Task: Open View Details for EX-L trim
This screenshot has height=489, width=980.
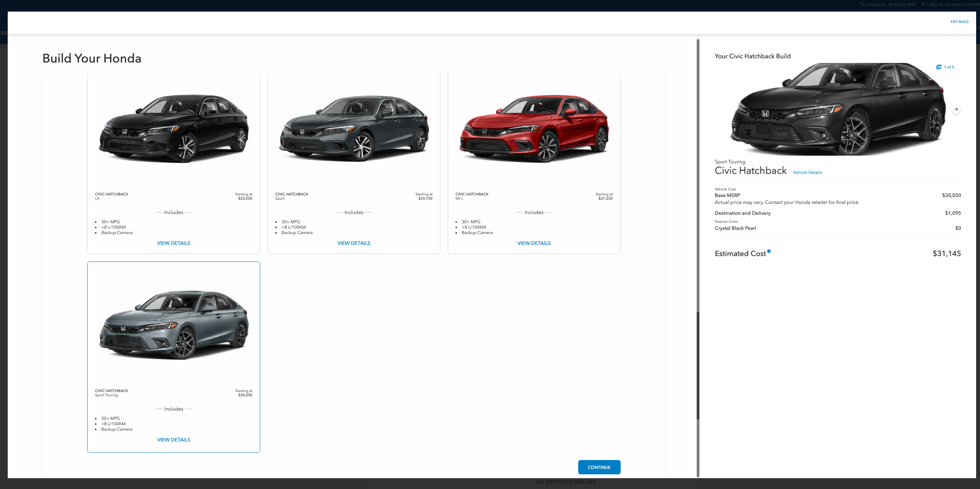Action: [x=534, y=243]
